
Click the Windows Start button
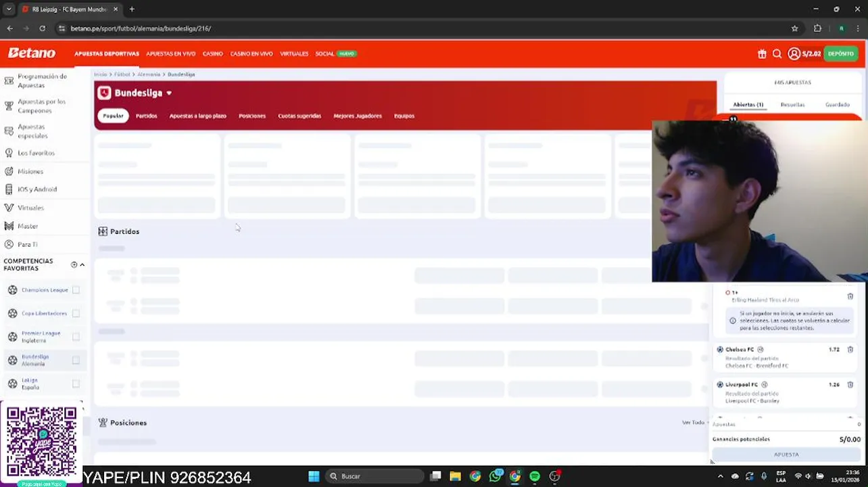point(314,476)
